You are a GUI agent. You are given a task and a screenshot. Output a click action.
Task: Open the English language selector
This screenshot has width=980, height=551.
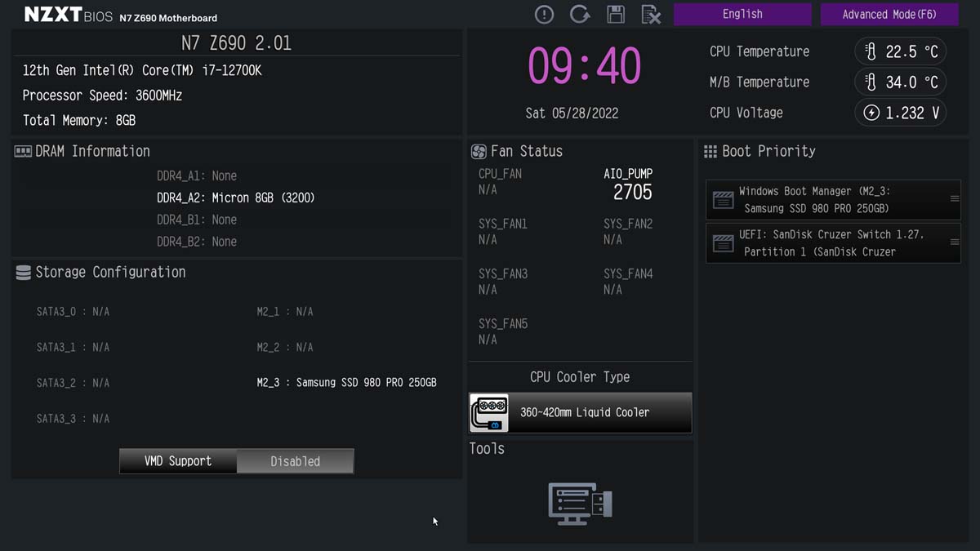(x=742, y=14)
